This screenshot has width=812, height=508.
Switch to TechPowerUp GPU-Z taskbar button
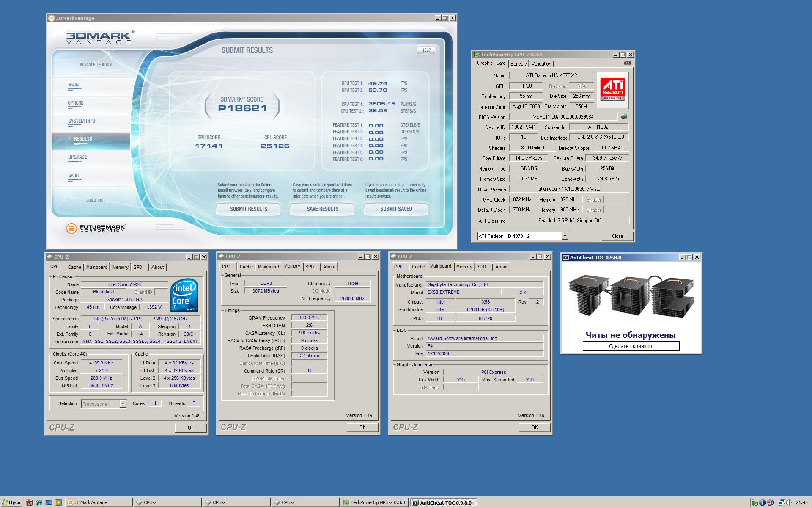[x=375, y=502]
